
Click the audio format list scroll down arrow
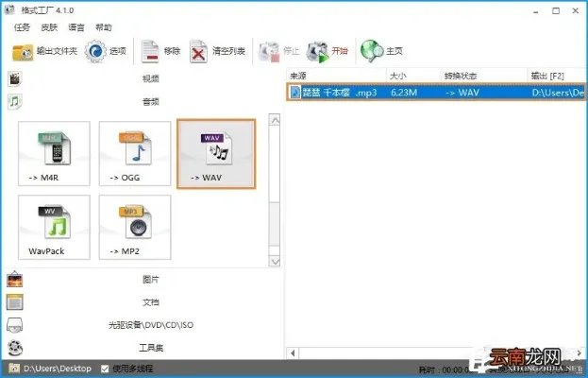275,261
